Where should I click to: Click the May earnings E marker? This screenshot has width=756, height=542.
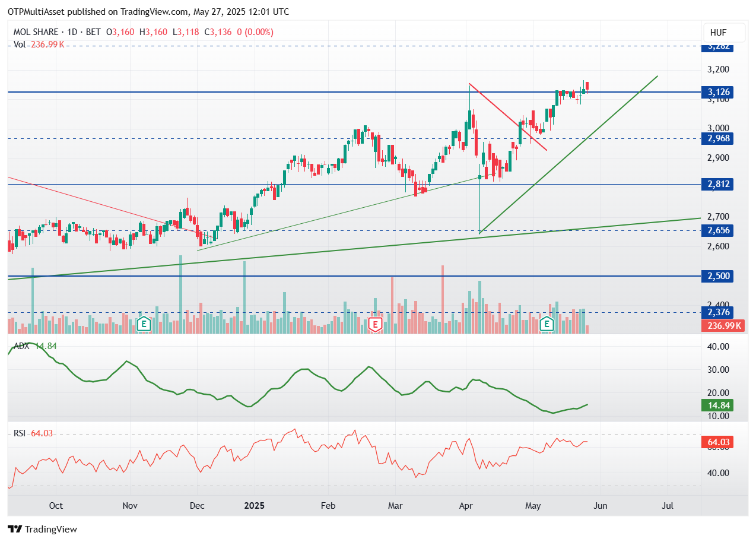547,324
